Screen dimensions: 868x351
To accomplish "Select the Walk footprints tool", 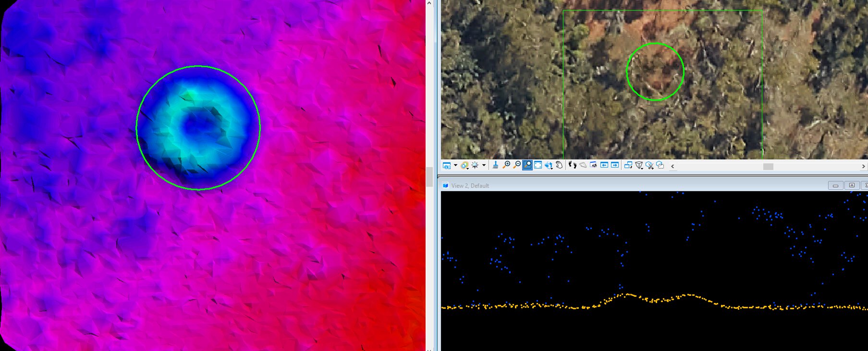I will pyautogui.click(x=572, y=165).
